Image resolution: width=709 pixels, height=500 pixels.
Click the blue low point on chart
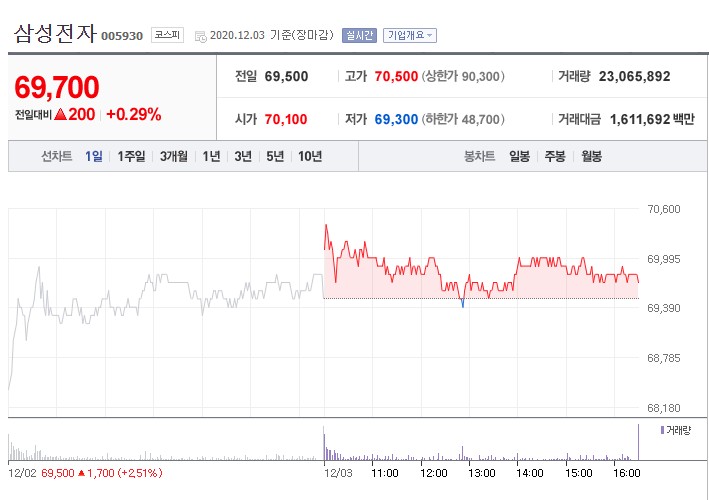[x=462, y=303]
